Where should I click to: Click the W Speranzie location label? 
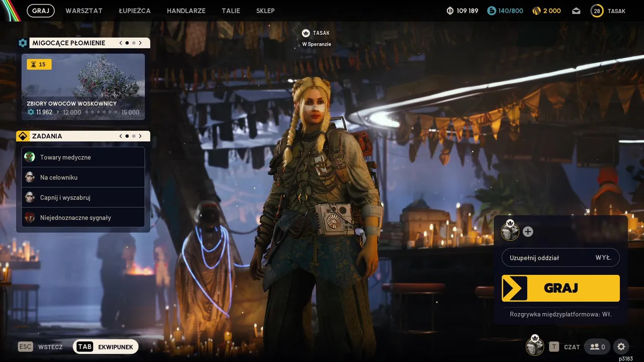pos(316,44)
